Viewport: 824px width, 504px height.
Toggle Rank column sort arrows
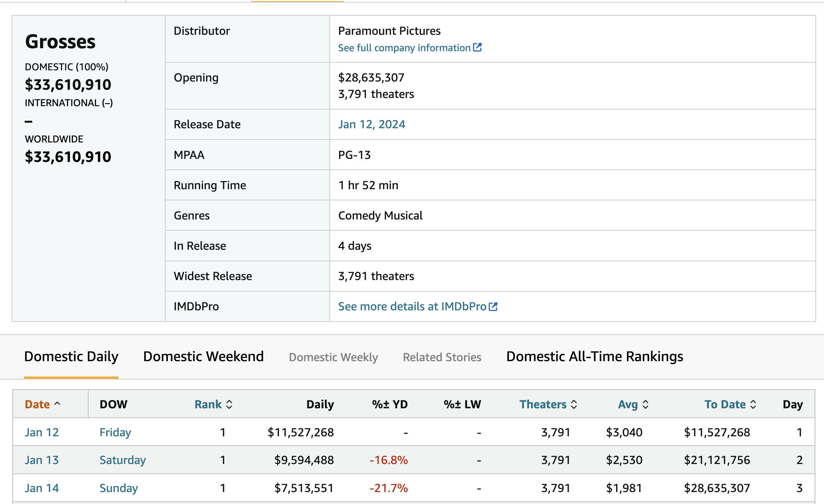230,404
